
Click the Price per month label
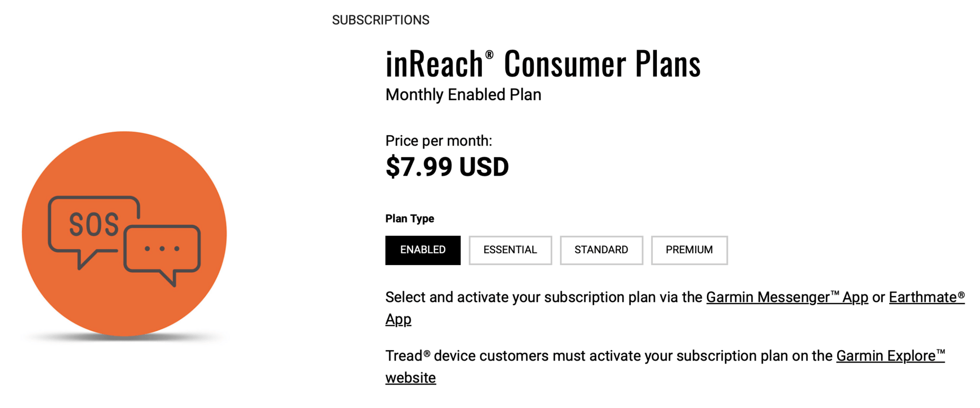(x=438, y=141)
